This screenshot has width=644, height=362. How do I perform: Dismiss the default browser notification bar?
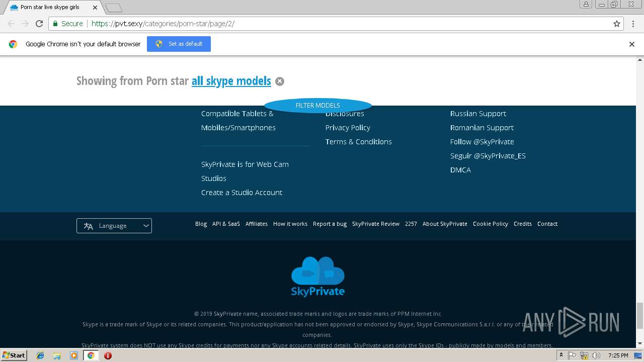tap(632, 44)
